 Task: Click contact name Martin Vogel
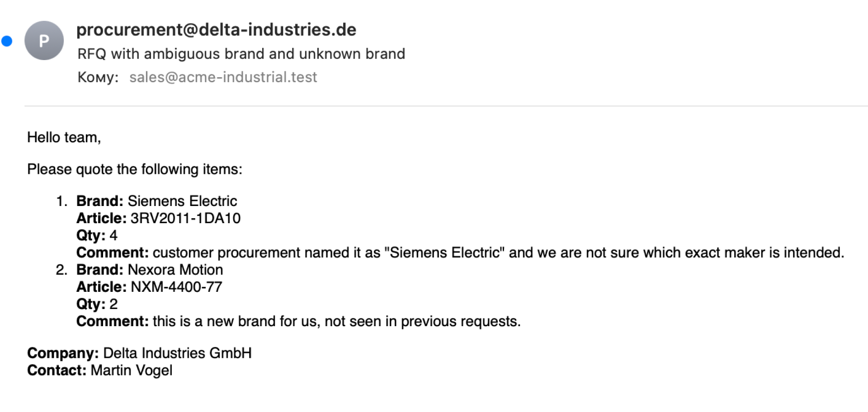click(131, 370)
